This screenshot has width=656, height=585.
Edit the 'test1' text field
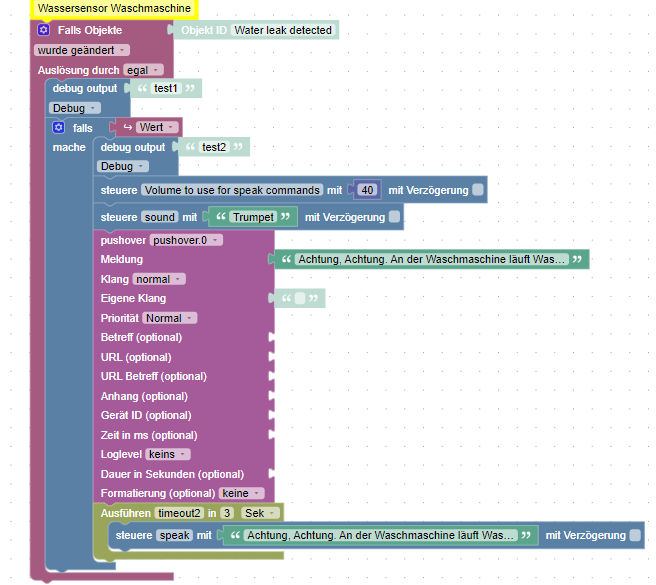[x=166, y=88]
